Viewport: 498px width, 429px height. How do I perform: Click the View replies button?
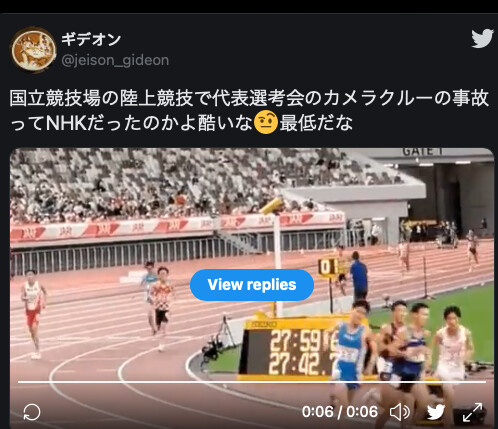[x=252, y=285]
